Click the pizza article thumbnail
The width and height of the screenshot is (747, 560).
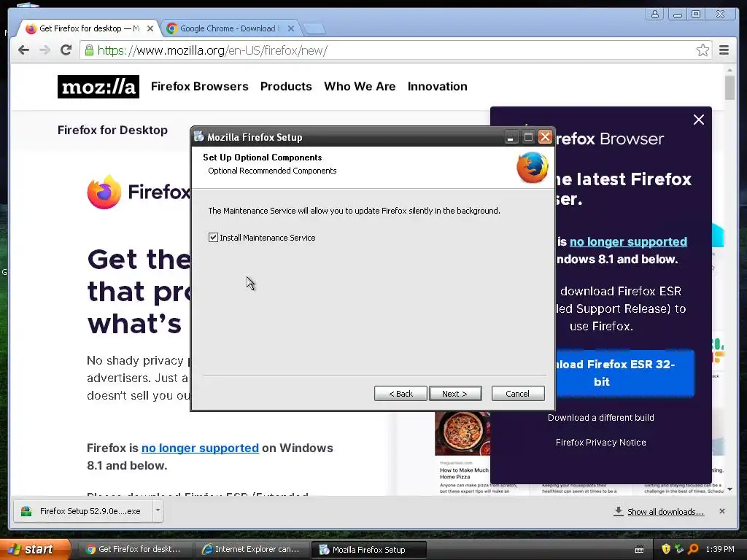[x=462, y=434]
